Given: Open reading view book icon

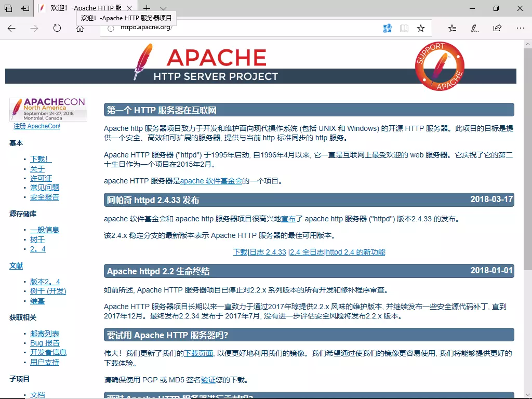Looking at the screenshot, I should (x=404, y=28).
